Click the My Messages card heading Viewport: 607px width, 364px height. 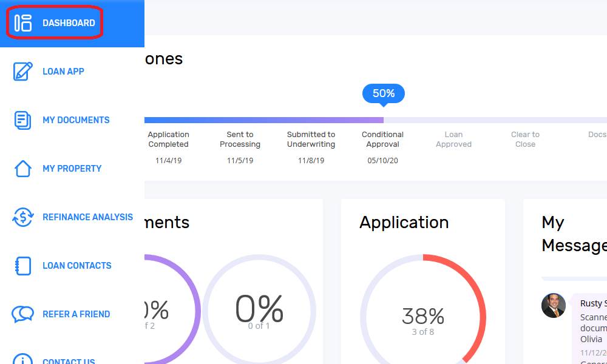click(x=574, y=234)
